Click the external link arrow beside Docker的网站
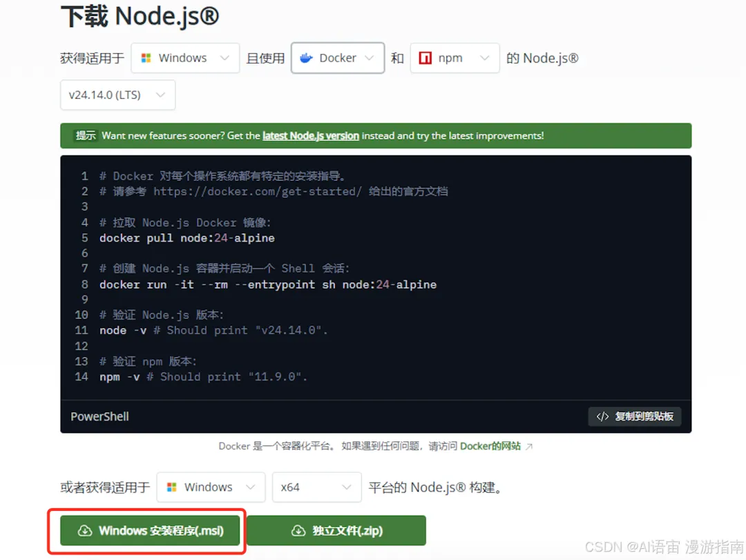Image resolution: width=746 pixels, height=560 pixels. 528,446
